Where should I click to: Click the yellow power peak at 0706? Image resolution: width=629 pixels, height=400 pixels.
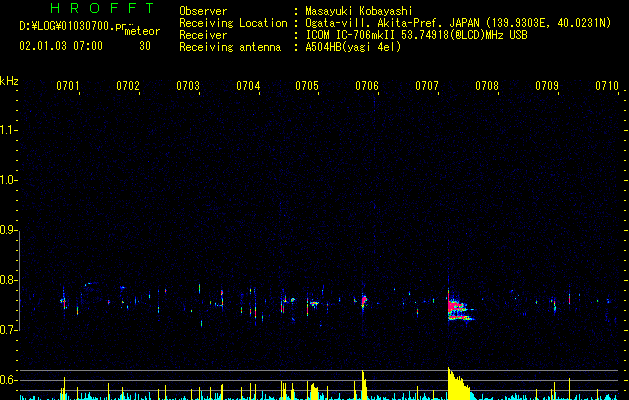[364, 385]
